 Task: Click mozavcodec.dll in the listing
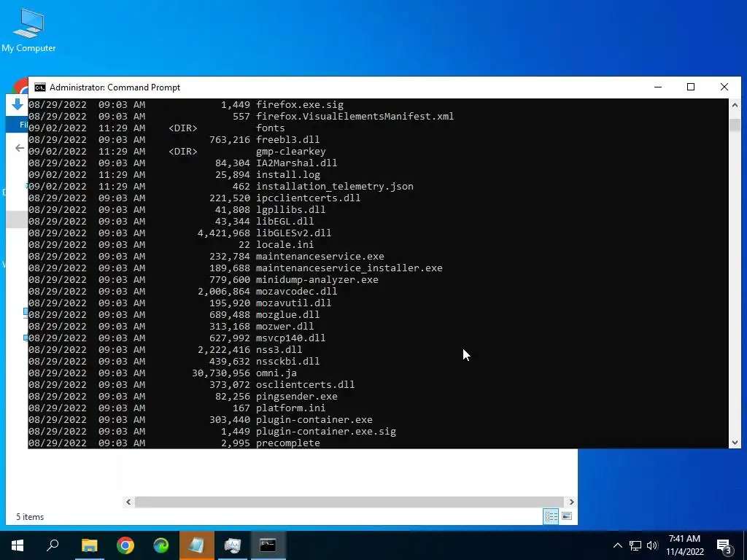coord(296,292)
